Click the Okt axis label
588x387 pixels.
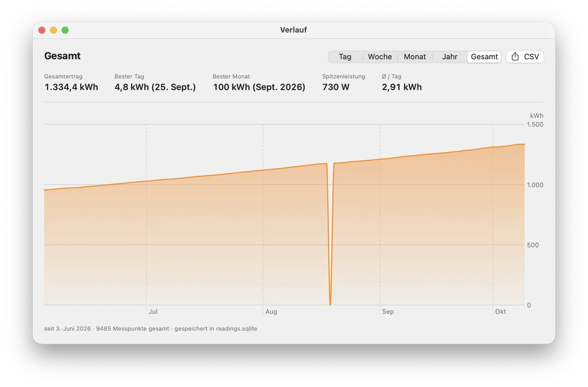point(500,312)
